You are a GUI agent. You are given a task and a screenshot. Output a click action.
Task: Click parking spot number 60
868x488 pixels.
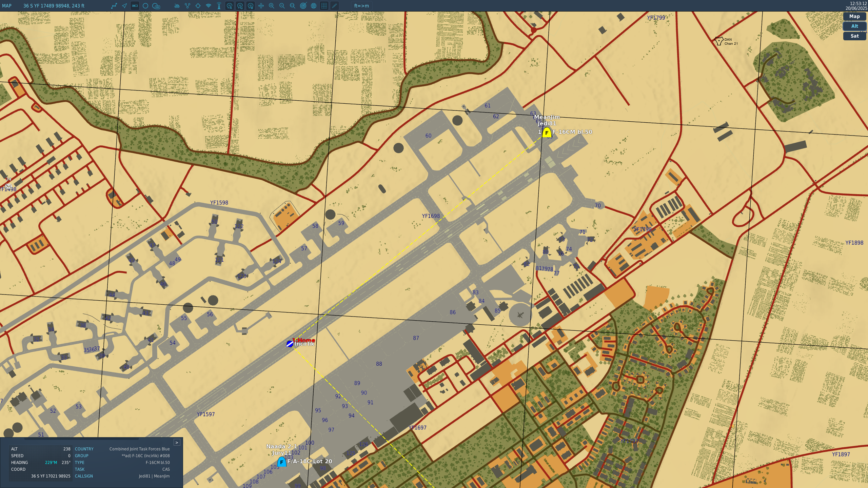[x=429, y=136]
